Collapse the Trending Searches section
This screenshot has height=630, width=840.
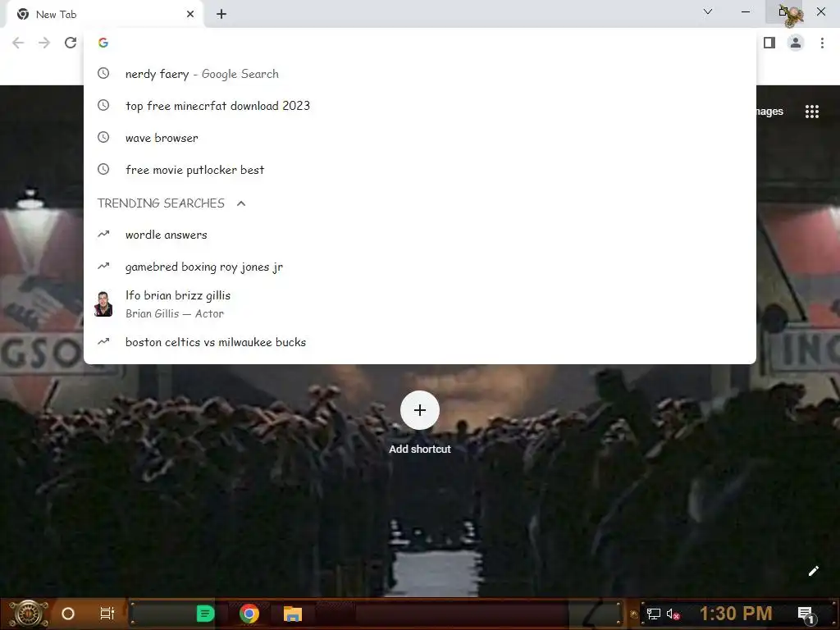pos(241,203)
